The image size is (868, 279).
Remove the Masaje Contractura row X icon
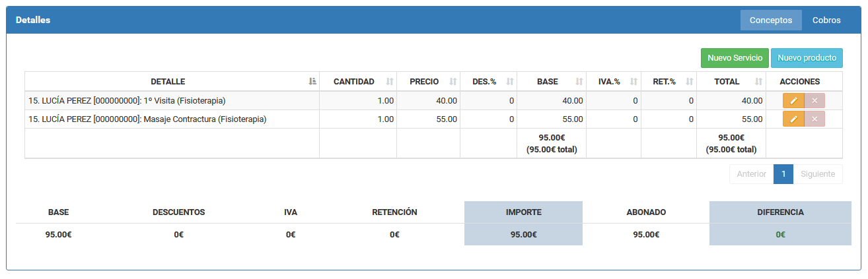814,119
